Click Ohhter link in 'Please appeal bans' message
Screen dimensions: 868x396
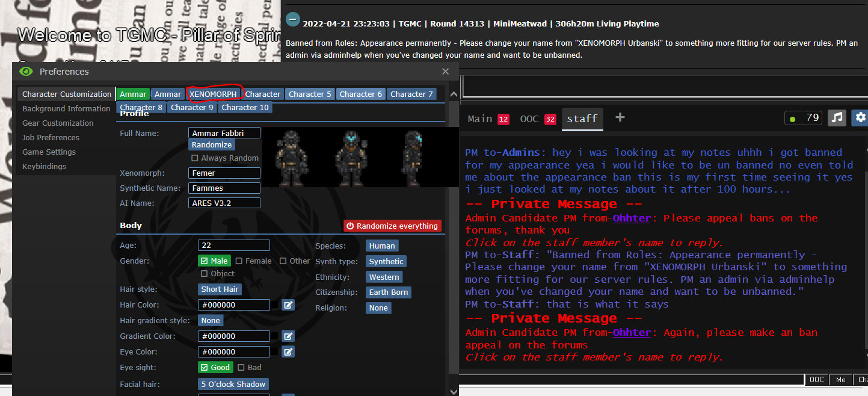pos(632,218)
